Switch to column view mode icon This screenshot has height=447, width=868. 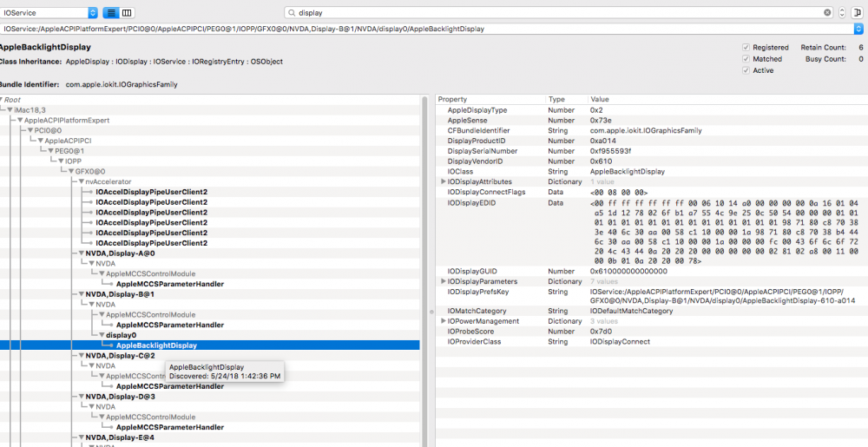(127, 12)
